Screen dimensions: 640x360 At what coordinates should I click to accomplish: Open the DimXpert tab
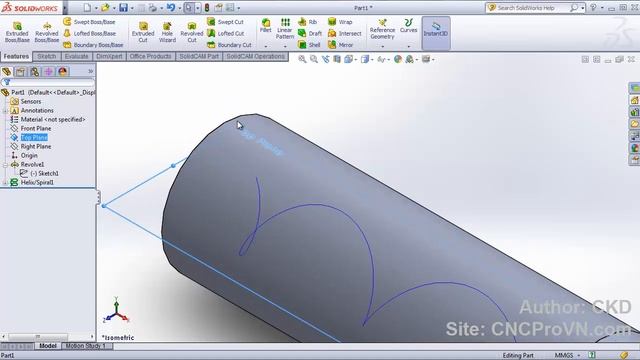pyautogui.click(x=109, y=56)
